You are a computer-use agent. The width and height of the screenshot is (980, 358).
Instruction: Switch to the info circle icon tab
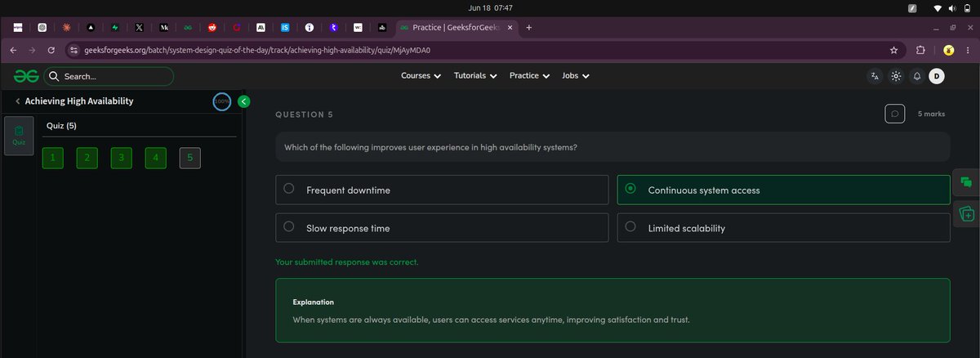(310, 27)
